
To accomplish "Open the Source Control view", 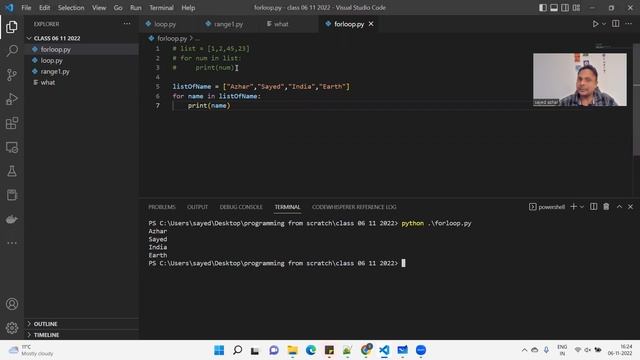I will pos(12,75).
